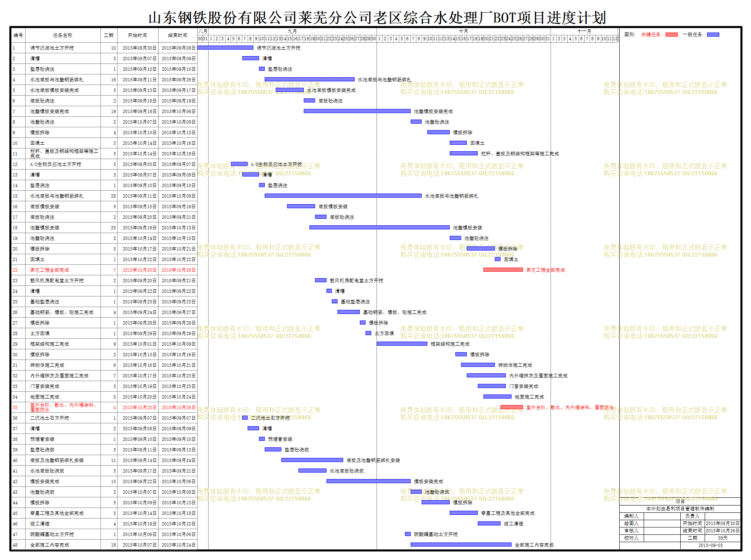Screen dimensions: 751x560
Task: Click the 八月 month header
Action: [x=202, y=31]
